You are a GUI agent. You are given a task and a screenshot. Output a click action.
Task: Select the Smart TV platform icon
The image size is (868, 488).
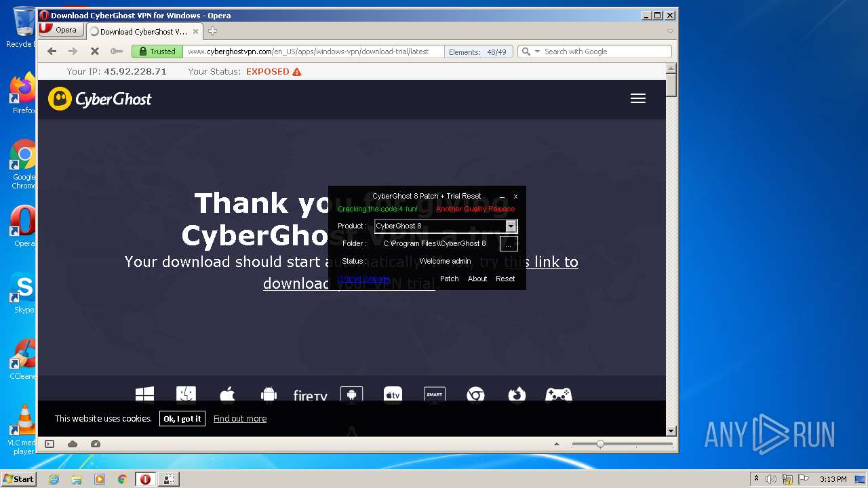pos(434,394)
